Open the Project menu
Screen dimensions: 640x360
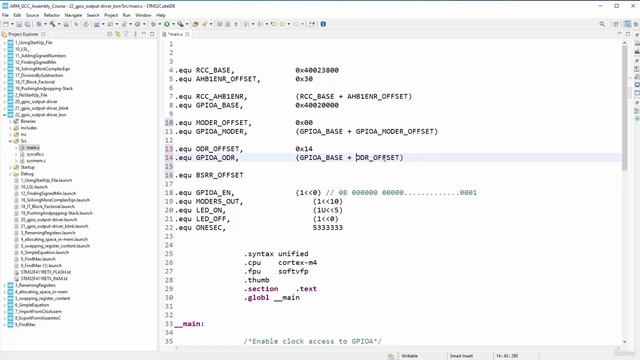[111, 15]
